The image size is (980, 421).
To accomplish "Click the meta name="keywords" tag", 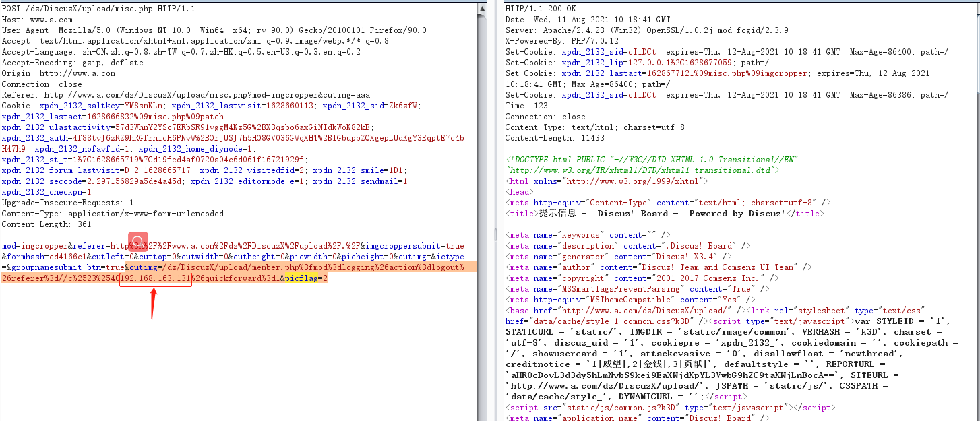I will point(588,235).
